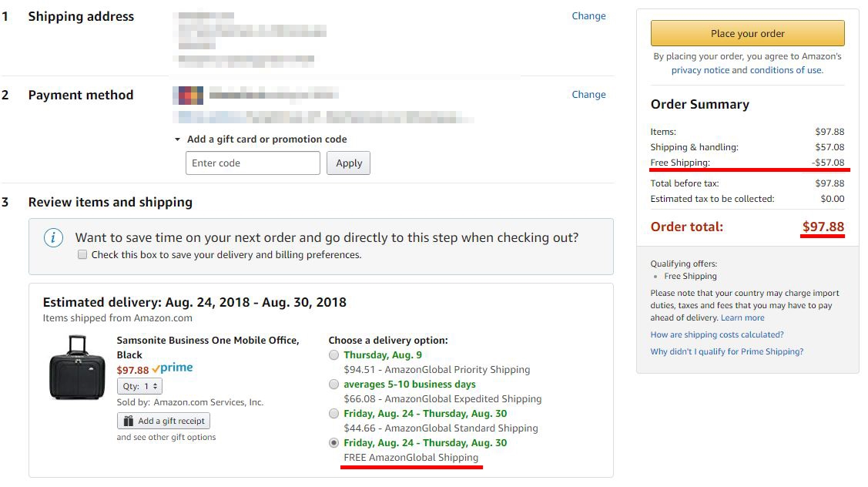Open the Qty quantity dropdown
The width and height of the screenshot is (868, 487).
(139, 386)
